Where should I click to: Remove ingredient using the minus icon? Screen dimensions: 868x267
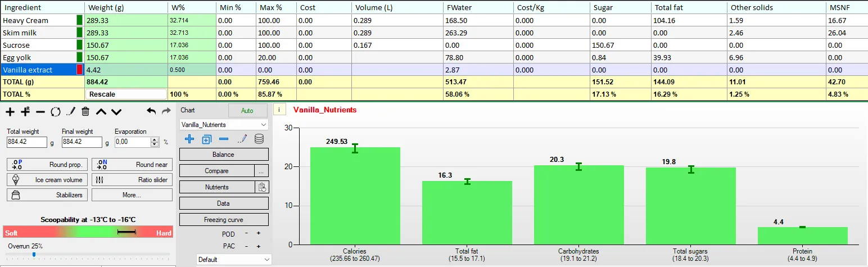(x=40, y=112)
